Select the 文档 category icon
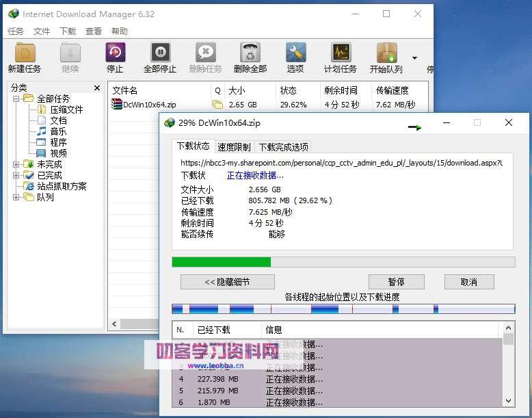 42,120
